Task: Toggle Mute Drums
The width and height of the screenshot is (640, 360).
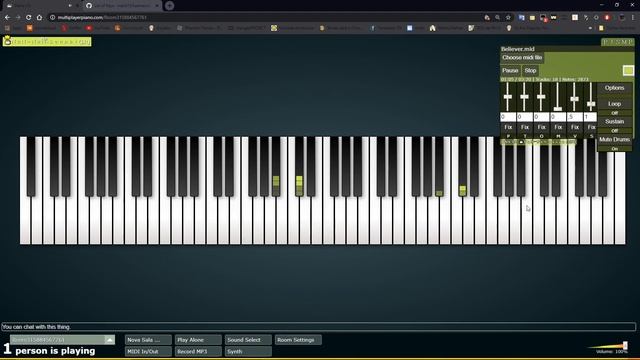Action: point(614,140)
